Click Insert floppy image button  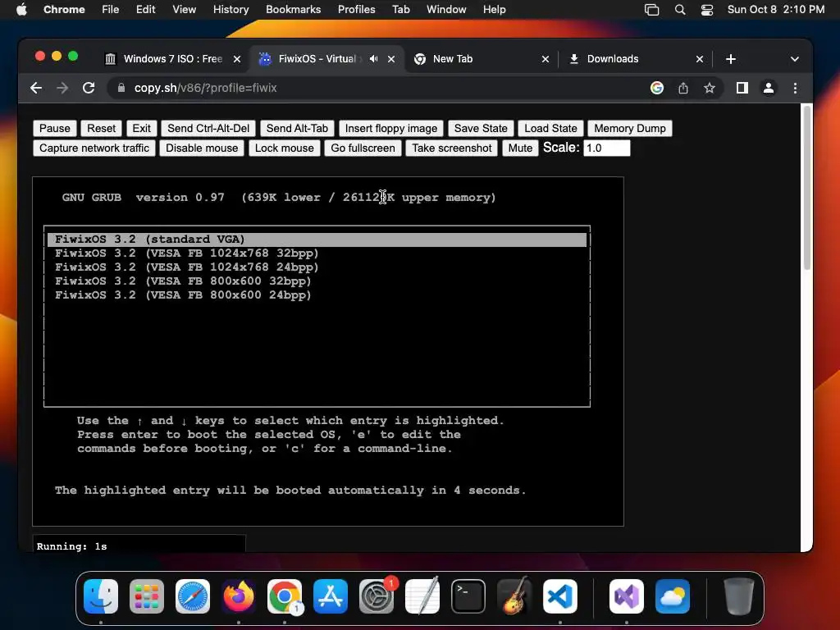391,128
